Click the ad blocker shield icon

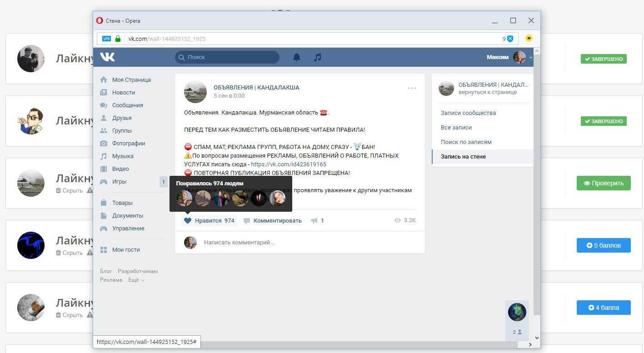tap(510, 39)
